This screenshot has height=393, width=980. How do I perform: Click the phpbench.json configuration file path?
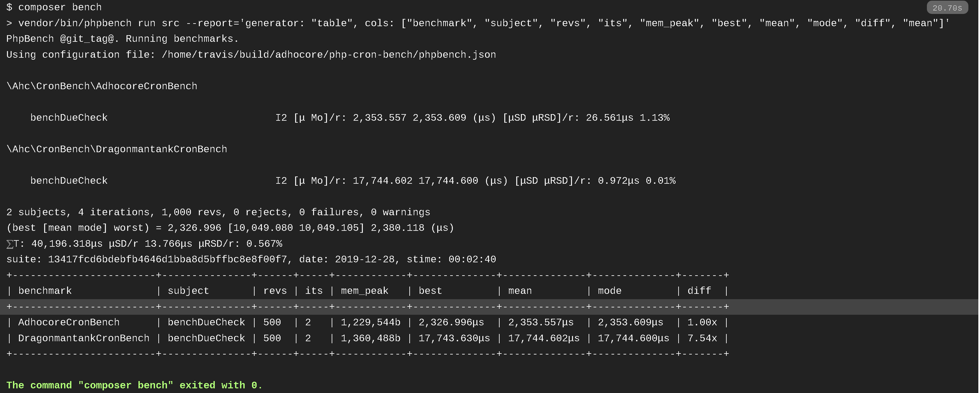(329, 55)
